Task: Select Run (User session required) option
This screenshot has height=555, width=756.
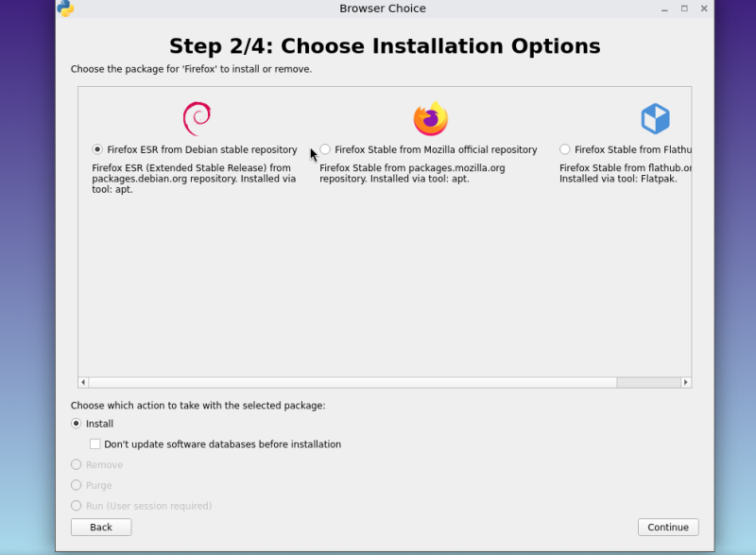Action: pos(76,506)
